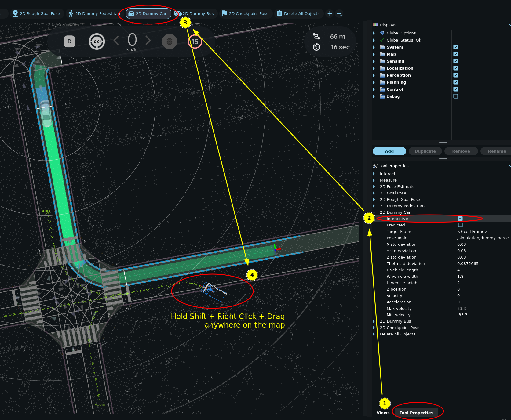511x420 pixels.
Task: Switch to the Tool Properties tab
Action: 416,413
